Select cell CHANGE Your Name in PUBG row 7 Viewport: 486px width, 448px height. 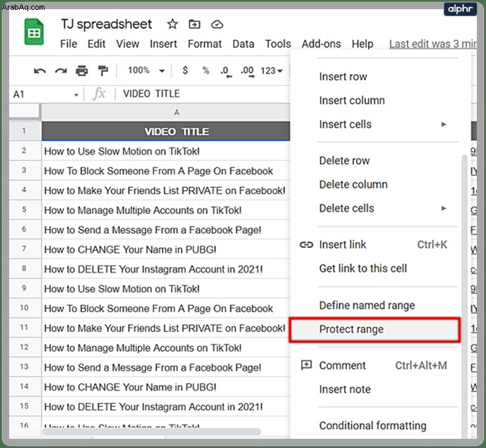coord(166,249)
